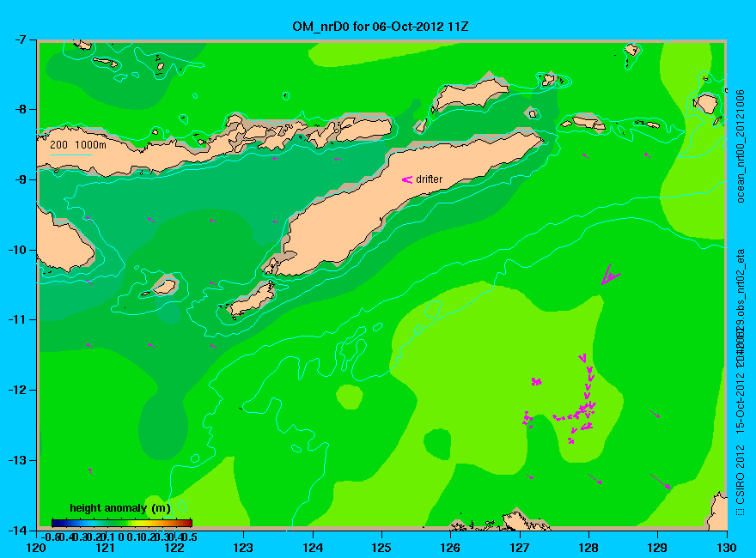The width and height of the screenshot is (756, 558).
Task: Click the cyan contour legend line under '200 1000m'
Action: tap(70, 155)
